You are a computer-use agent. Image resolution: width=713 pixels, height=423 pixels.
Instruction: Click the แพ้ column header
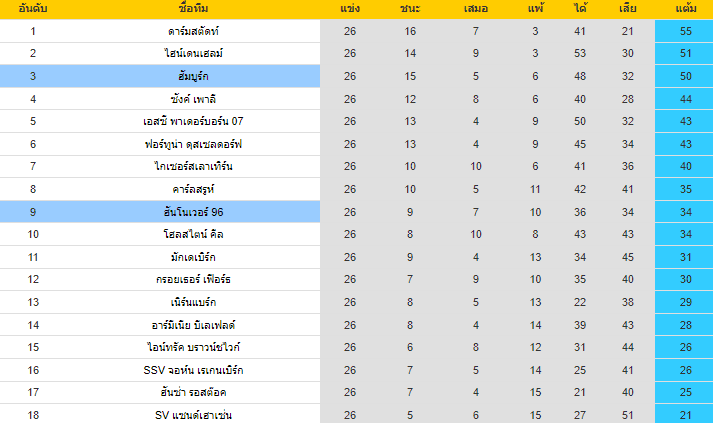click(x=535, y=10)
